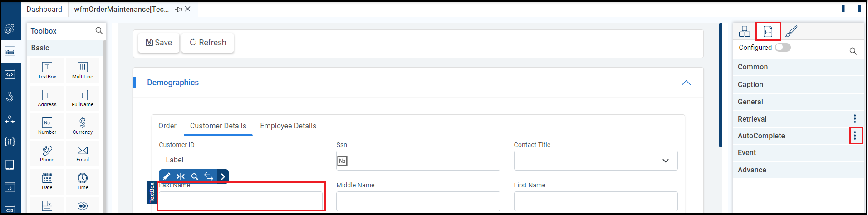
Task: Choose the Currency control icon
Action: pos(83,126)
